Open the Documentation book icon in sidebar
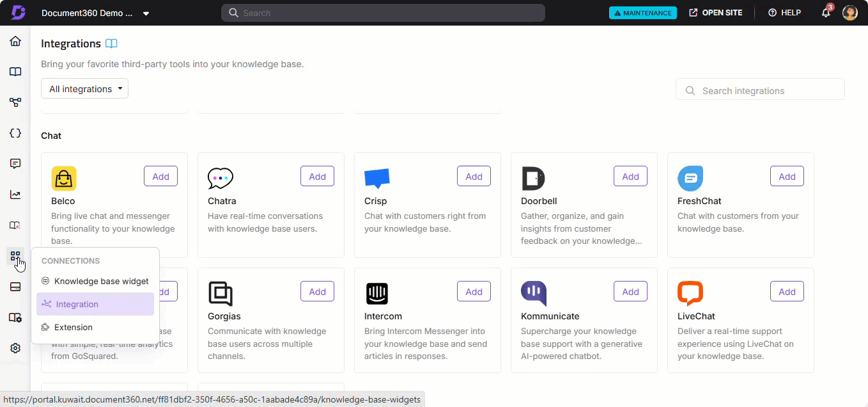 point(15,72)
